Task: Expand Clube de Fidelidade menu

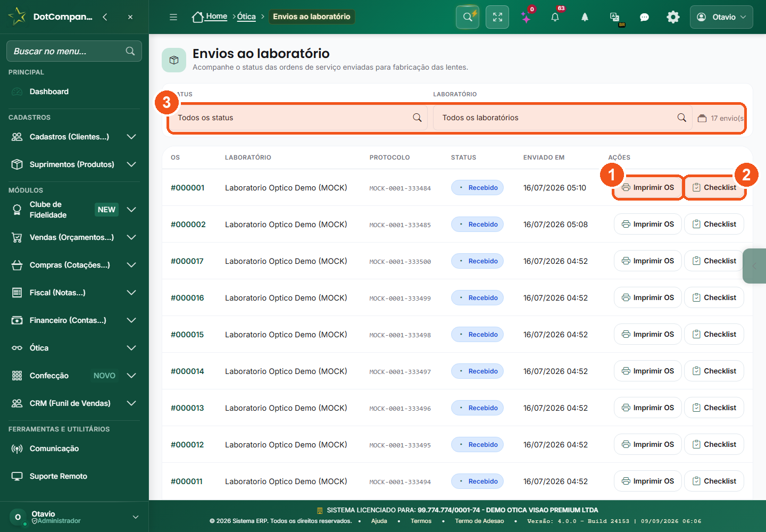Action: (x=74, y=210)
